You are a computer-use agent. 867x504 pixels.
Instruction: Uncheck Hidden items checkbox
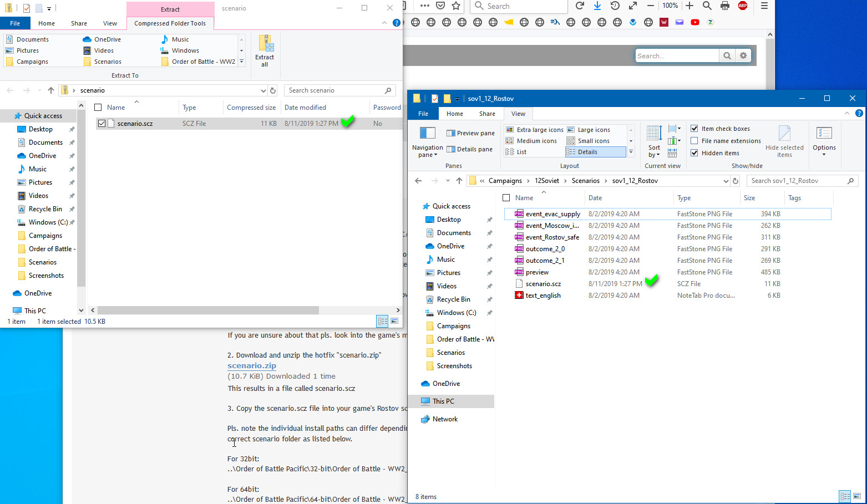pos(694,153)
